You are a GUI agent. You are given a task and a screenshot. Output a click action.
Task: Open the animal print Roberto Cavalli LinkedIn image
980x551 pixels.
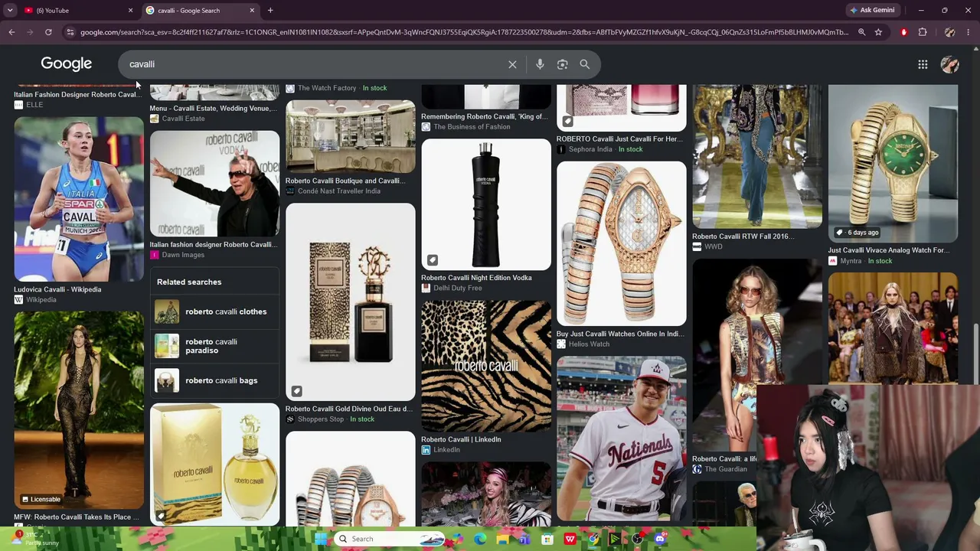[x=486, y=366]
